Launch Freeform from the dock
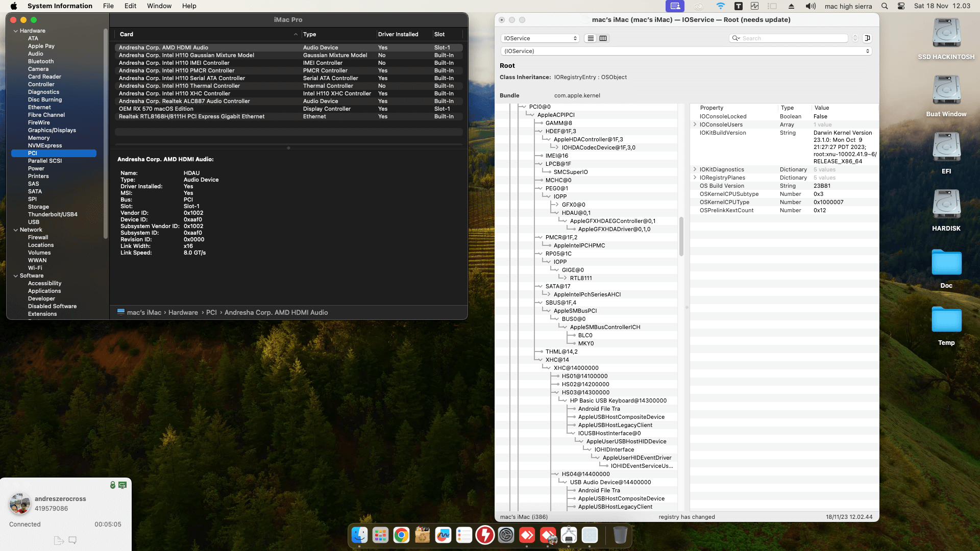This screenshot has height=551, width=980. (444, 535)
